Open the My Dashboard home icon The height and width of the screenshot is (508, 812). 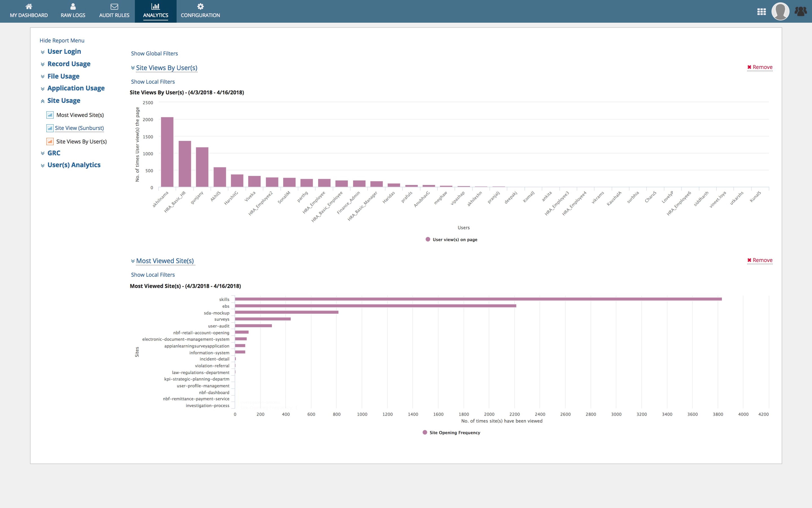pos(29,6)
